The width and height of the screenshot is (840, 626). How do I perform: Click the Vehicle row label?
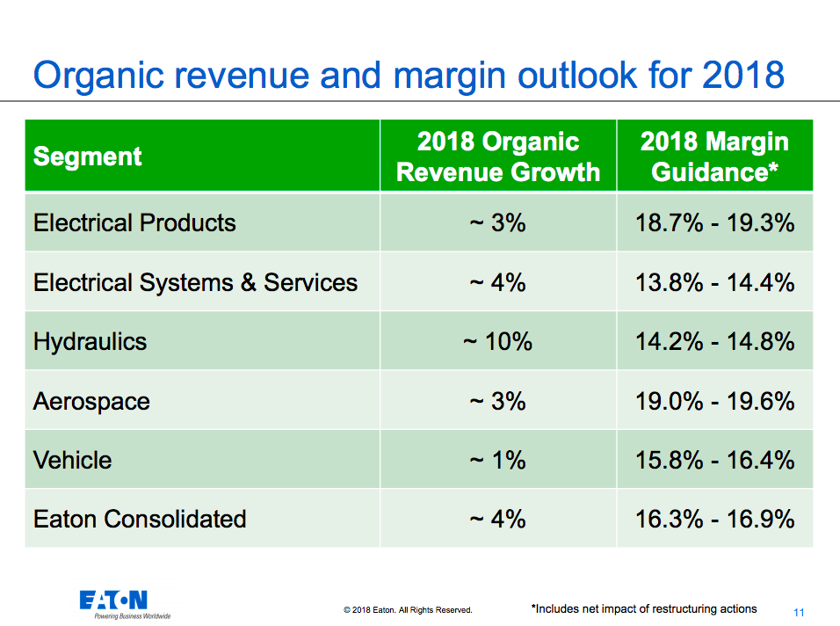click(72, 460)
